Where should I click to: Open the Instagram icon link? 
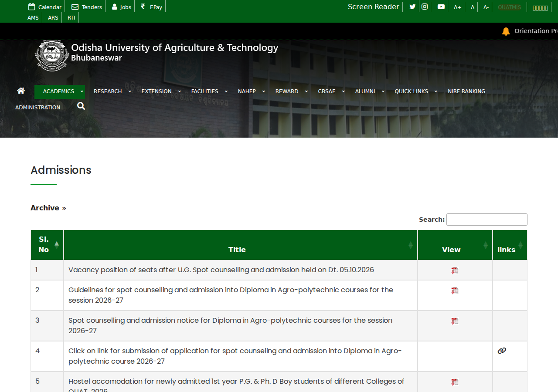[x=425, y=7]
